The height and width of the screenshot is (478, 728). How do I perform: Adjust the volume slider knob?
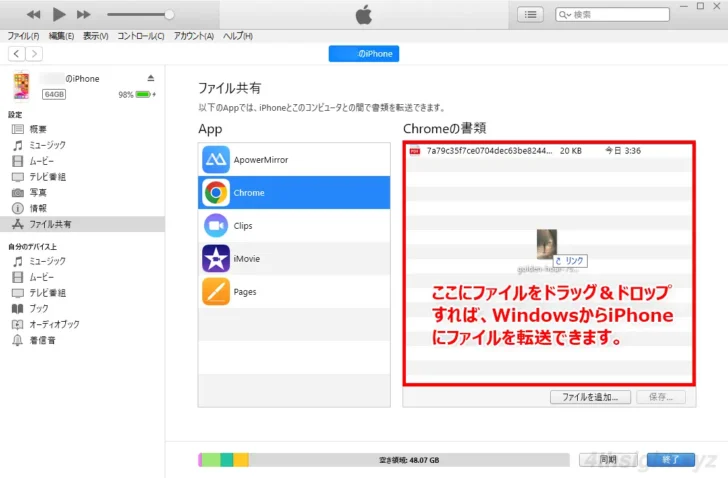(x=169, y=15)
